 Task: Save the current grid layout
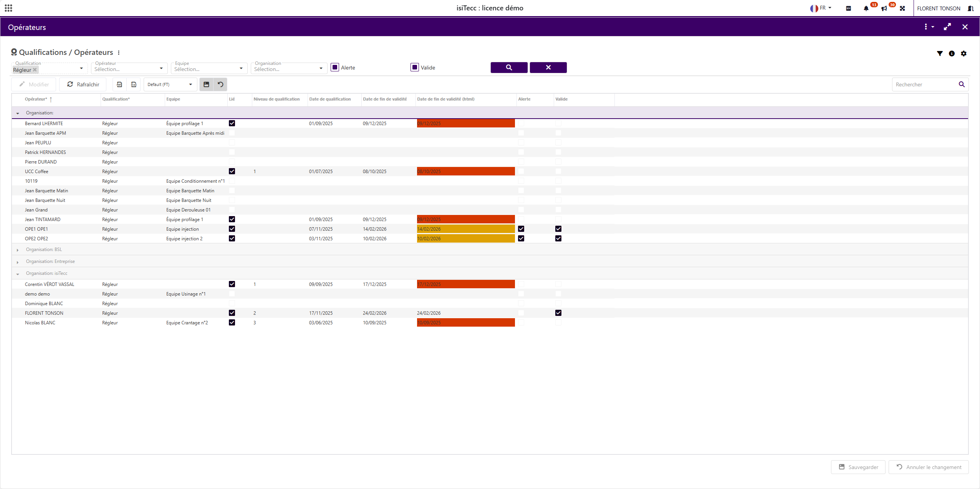206,84
